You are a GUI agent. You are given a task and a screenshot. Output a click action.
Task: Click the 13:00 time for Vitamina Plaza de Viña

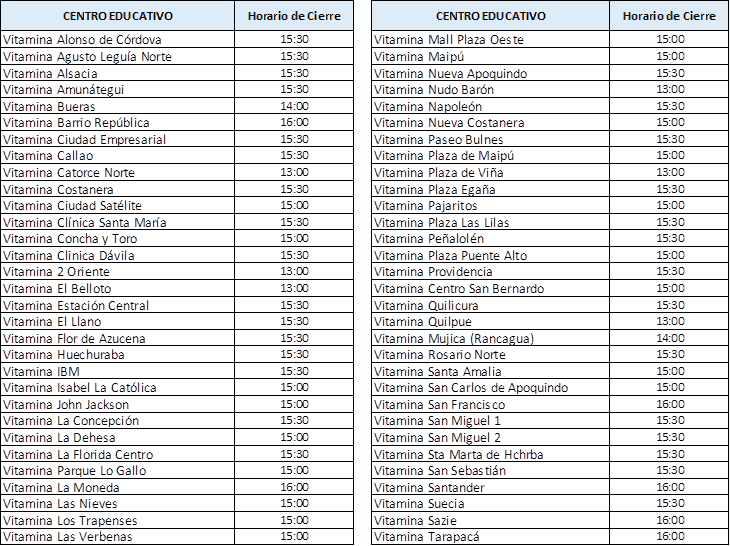[x=670, y=172]
